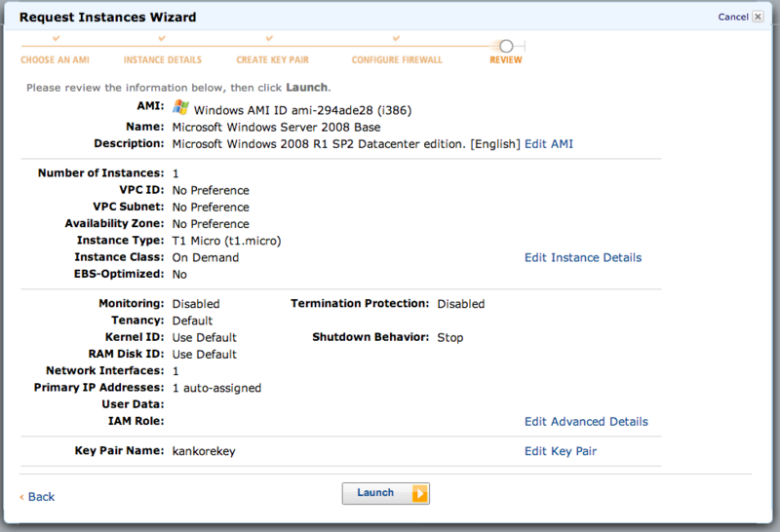
Task: Click the 'On Demand' instance class value
Action: click(206, 257)
